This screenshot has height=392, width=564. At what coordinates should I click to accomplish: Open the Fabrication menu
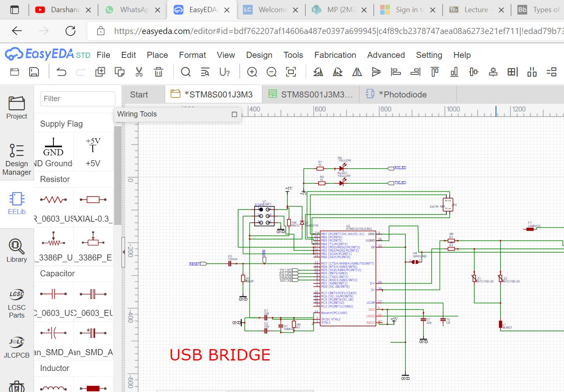tap(335, 55)
